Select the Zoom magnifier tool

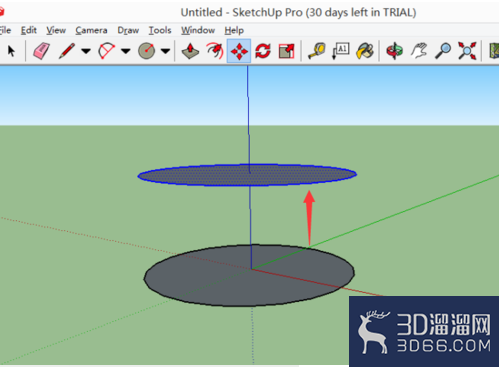443,51
